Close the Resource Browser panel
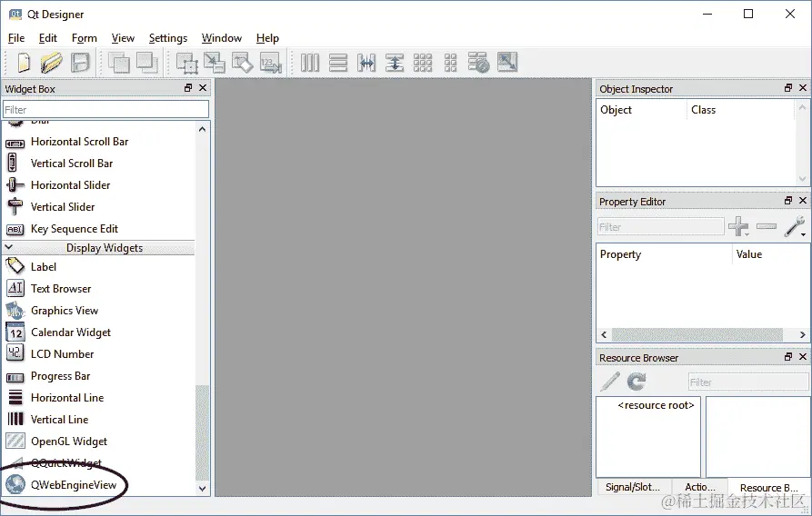812x516 pixels. coord(803,357)
